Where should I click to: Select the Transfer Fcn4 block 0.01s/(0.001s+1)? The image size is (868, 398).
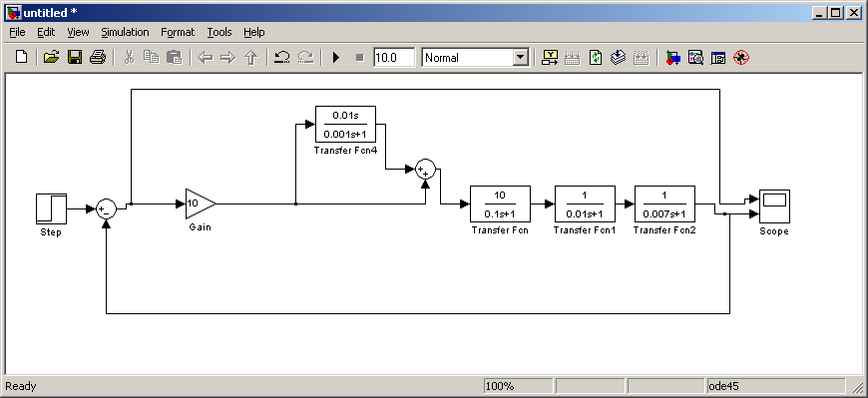tap(345, 124)
